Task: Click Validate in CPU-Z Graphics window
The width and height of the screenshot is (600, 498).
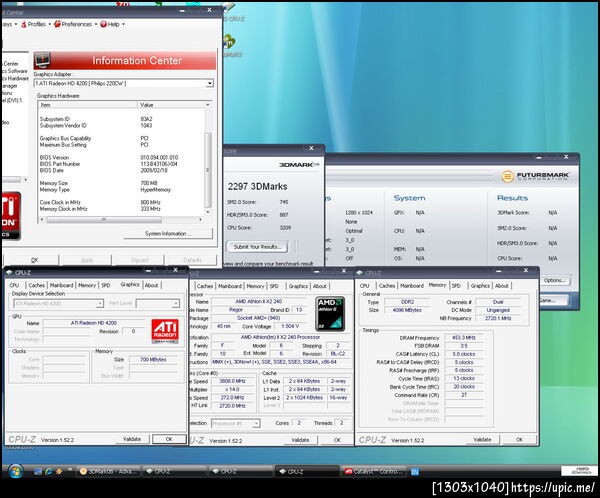Action: (x=132, y=439)
